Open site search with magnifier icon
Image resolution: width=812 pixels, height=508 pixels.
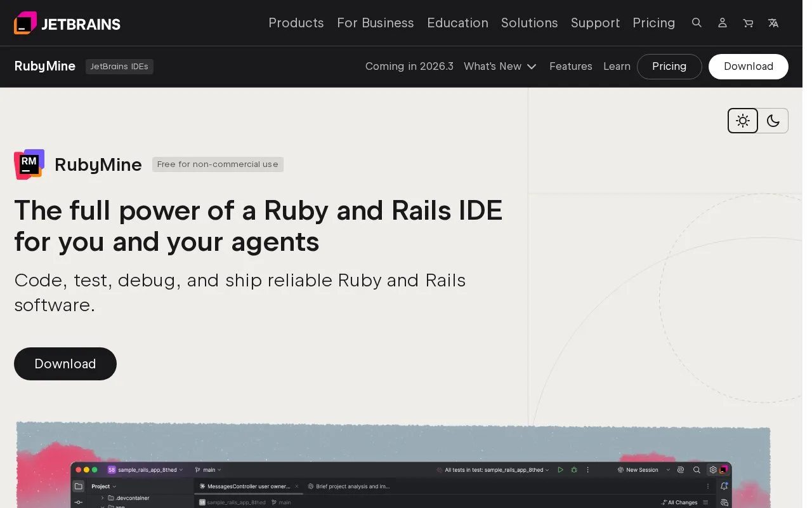point(697,23)
